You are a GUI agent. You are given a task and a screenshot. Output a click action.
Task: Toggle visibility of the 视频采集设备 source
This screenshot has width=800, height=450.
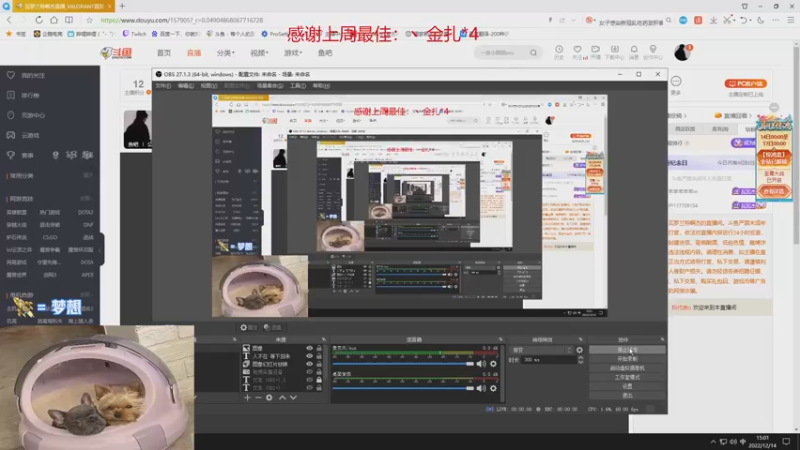tap(309, 372)
